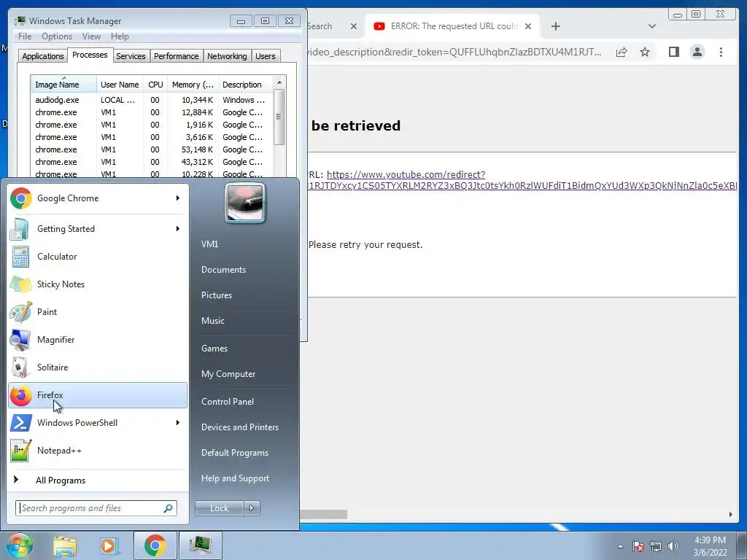Select audiodg.exe process row
This screenshot has width=747, height=560.
click(152, 100)
